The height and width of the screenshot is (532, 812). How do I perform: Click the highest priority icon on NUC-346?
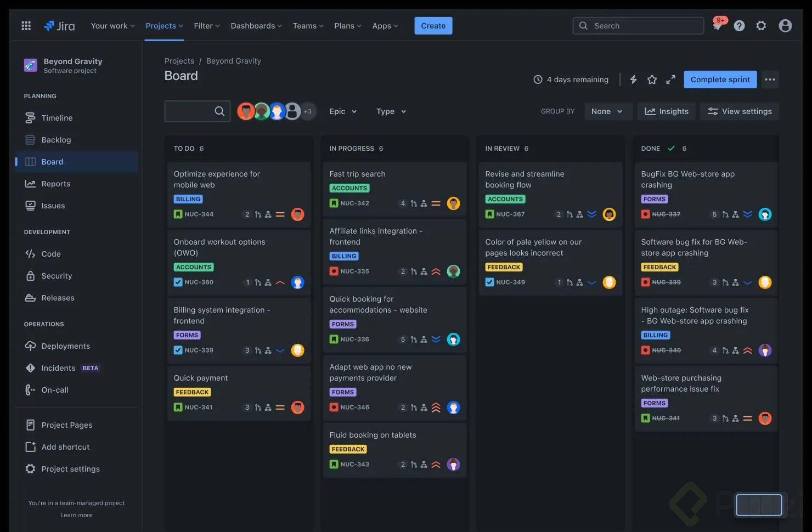click(436, 408)
